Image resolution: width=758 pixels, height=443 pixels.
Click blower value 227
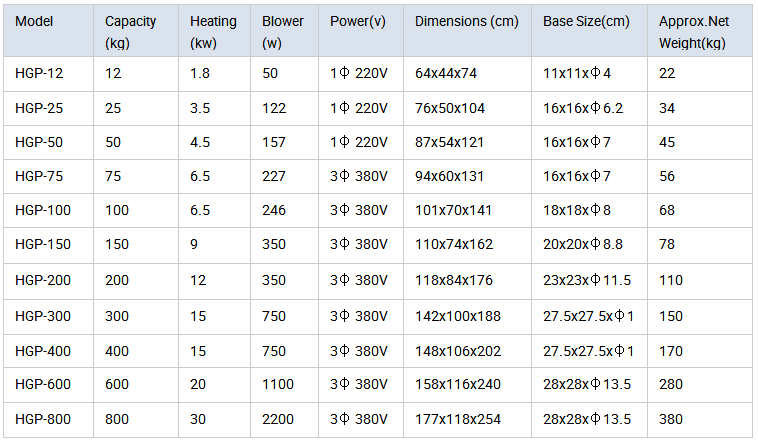point(274,177)
